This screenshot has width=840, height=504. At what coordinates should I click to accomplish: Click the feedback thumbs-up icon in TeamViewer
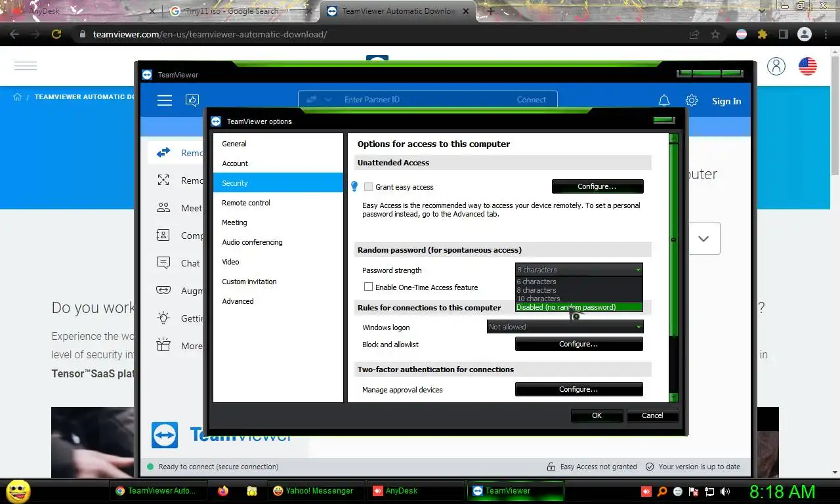[192, 100]
